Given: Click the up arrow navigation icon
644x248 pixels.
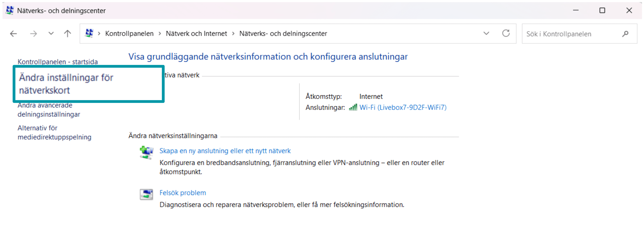Looking at the screenshot, I should pos(67,33).
